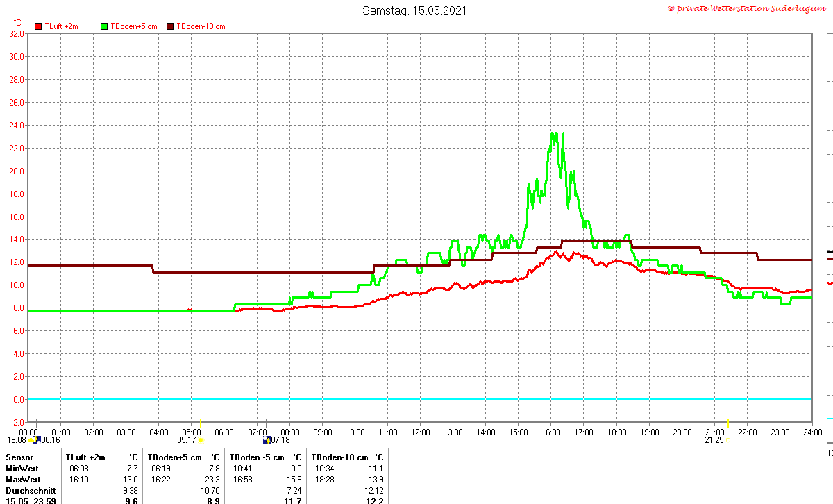Click the sun icon beside 16:08
The image size is (833, 504).
click(x=31, y=440)
